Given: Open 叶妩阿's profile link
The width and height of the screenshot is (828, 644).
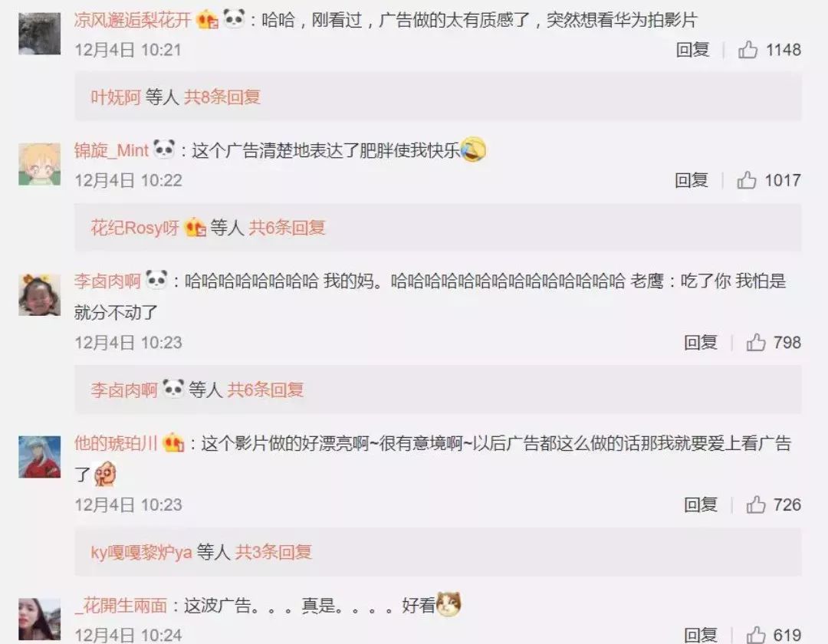Looking at the screenshot, I should [116, 97].
